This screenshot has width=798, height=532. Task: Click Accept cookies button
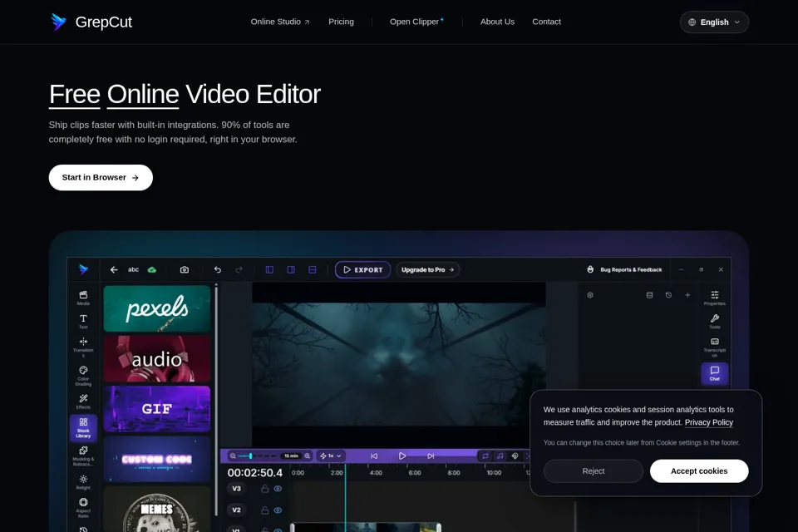[x=699, y=471]
